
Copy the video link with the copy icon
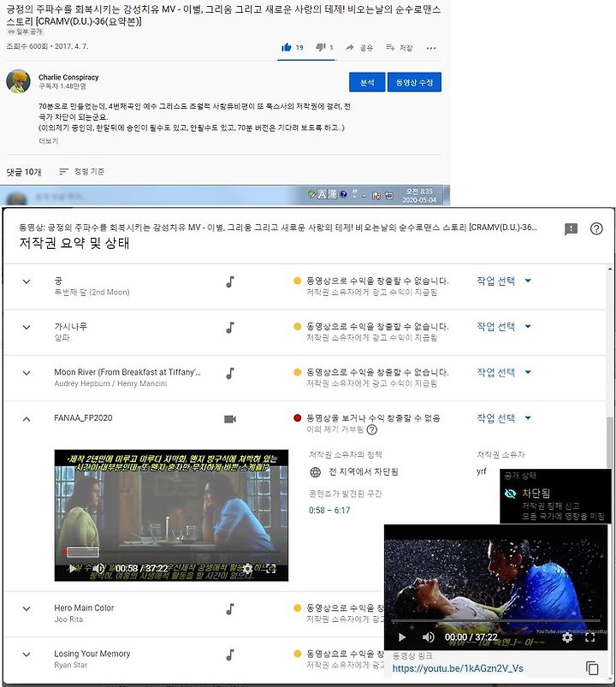tap(592, 668)
